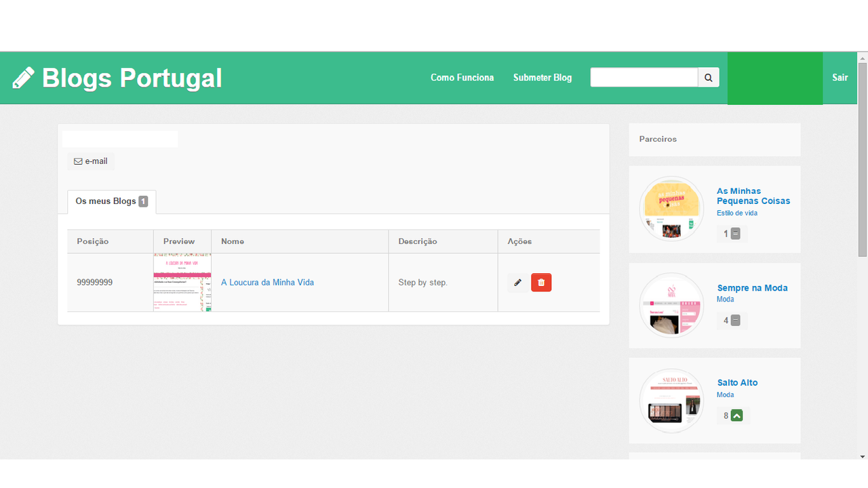Screen dimensions: 868x488
Task: Open the A Loucura da Minha Vida link
Action: tap(267, 283)
